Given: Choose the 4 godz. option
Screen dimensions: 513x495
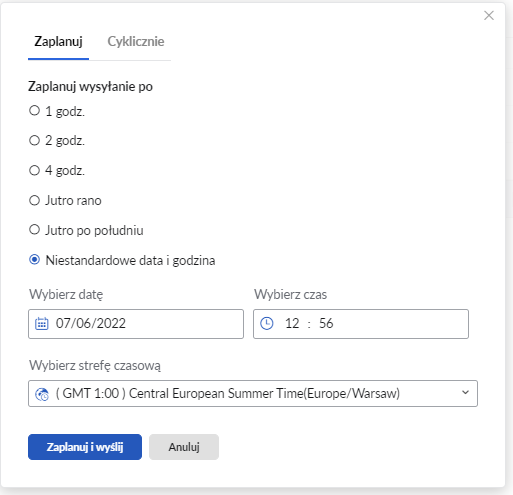Looking at the screenshot, I should coord(34,170).
